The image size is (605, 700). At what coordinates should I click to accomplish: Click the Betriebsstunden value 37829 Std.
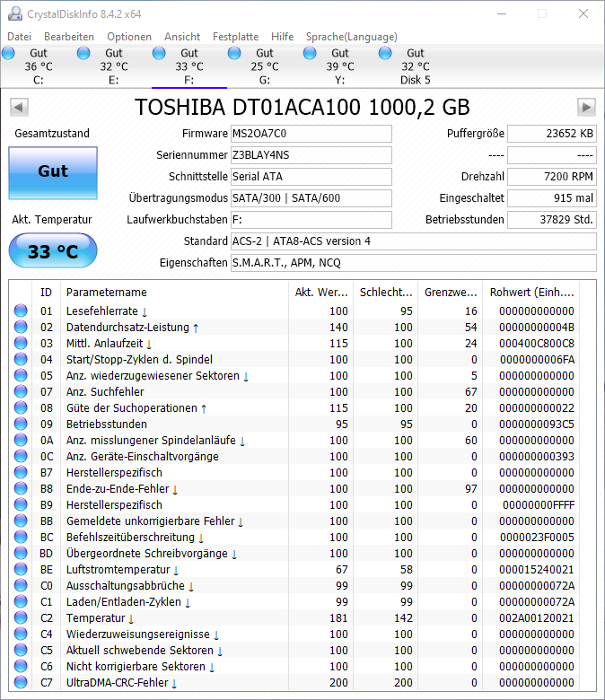click(552, 220)
